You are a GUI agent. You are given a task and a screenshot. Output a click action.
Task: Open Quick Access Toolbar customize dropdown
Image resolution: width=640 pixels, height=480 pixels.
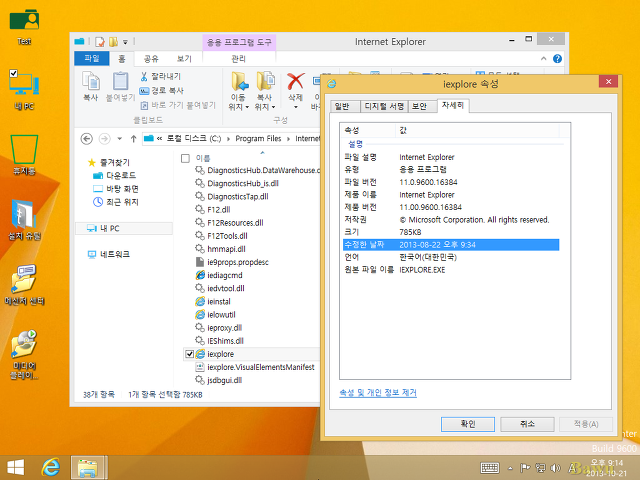coord(125,42)
